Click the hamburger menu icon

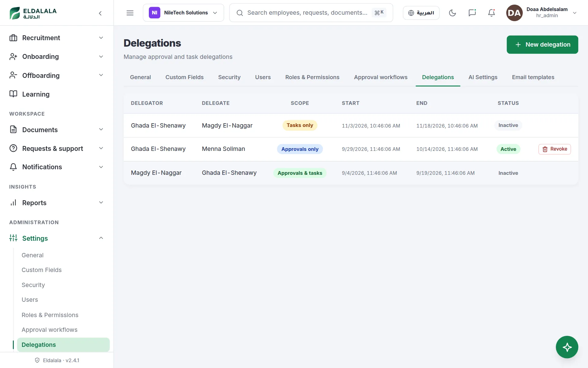[130, 13]
